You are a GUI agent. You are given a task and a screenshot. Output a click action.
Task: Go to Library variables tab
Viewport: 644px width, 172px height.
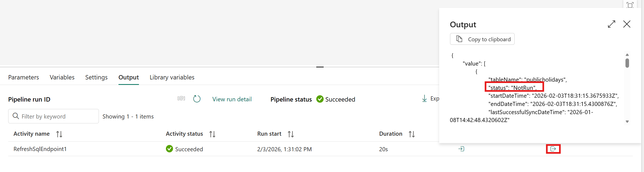pyautogui.click(x=172, y=77)
